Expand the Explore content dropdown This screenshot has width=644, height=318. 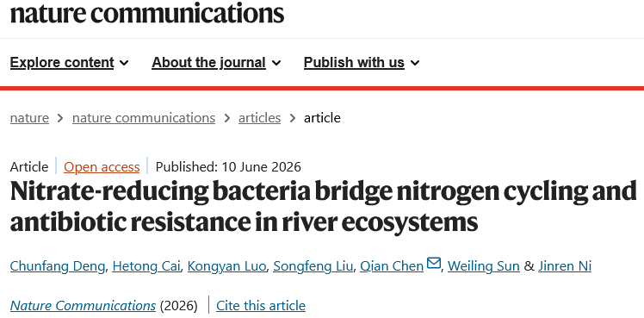(70, 62)
